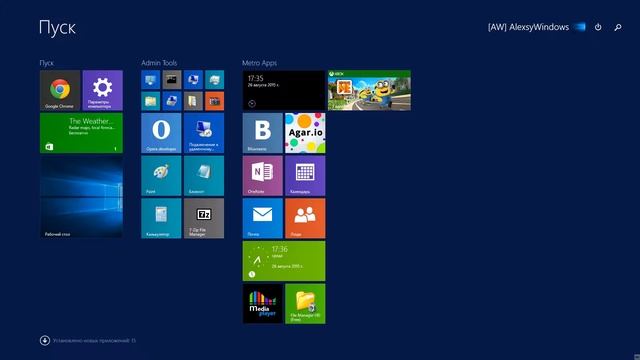Open the File Manager HD tile
This screenshot has height=360, width=640.
coord(305,304)
